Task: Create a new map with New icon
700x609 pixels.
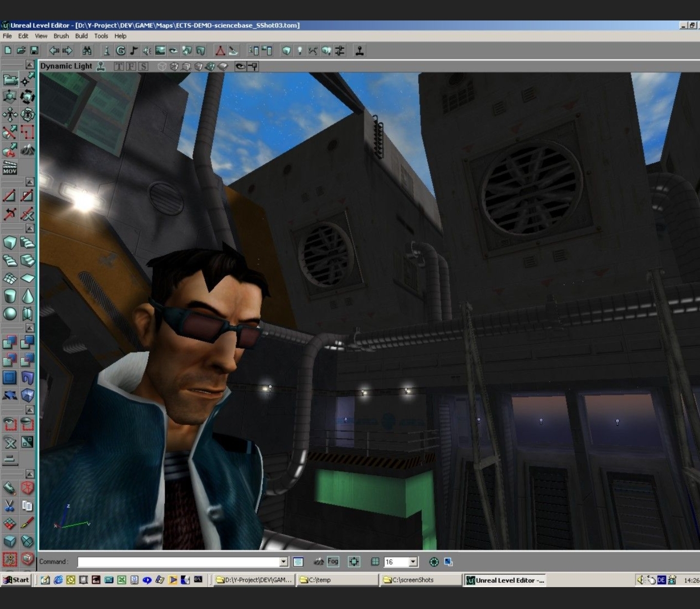Action: pyautogui.click(x=8, y=50)
